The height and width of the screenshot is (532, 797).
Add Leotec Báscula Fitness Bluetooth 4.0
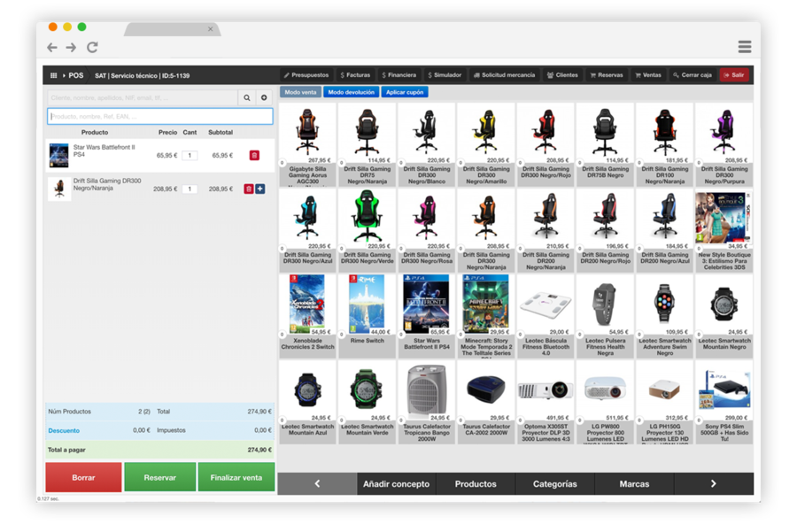[546, 316]
